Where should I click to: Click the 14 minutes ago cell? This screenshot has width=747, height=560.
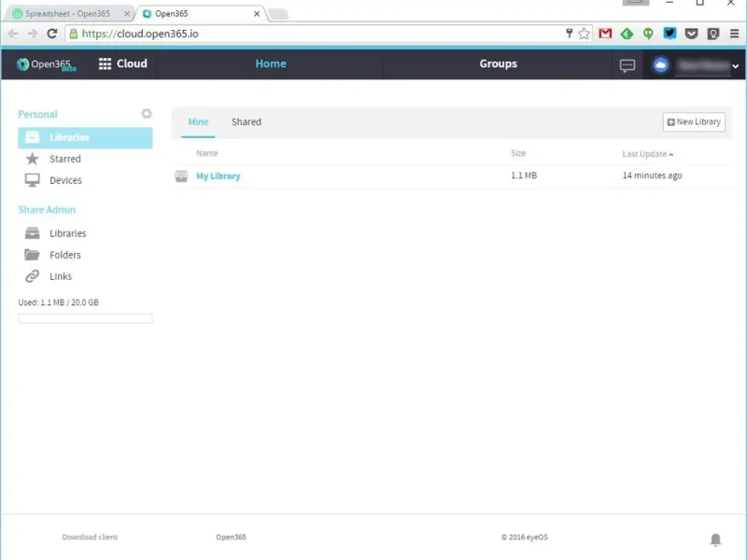click(652, 175)
